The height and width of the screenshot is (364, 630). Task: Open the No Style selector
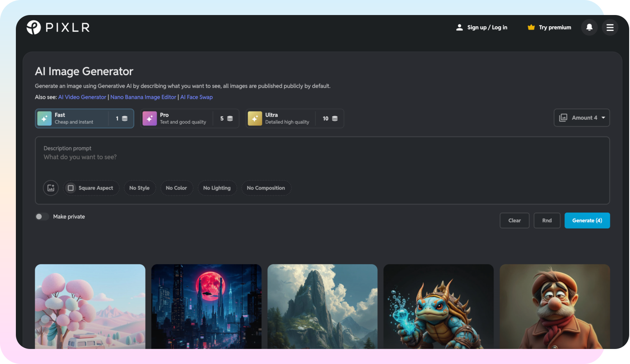pyautogui.click(x=140, y=188)
